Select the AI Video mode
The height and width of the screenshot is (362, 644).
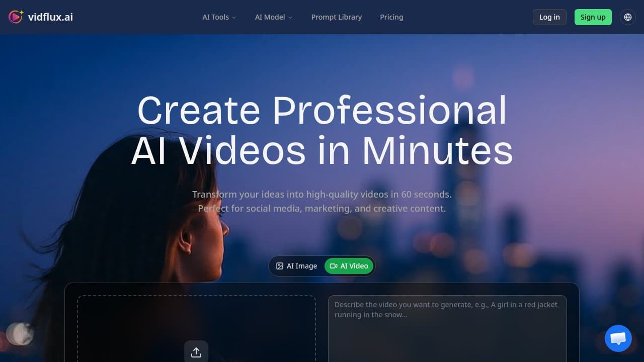pos(349,266)
